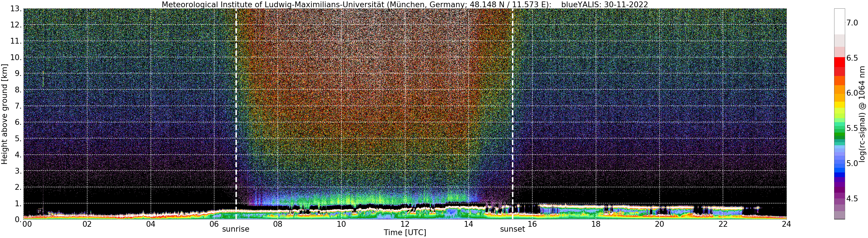Click the 10 time axis tick label
This screenshot has width=868, height=238.
(x=341, y=224)
